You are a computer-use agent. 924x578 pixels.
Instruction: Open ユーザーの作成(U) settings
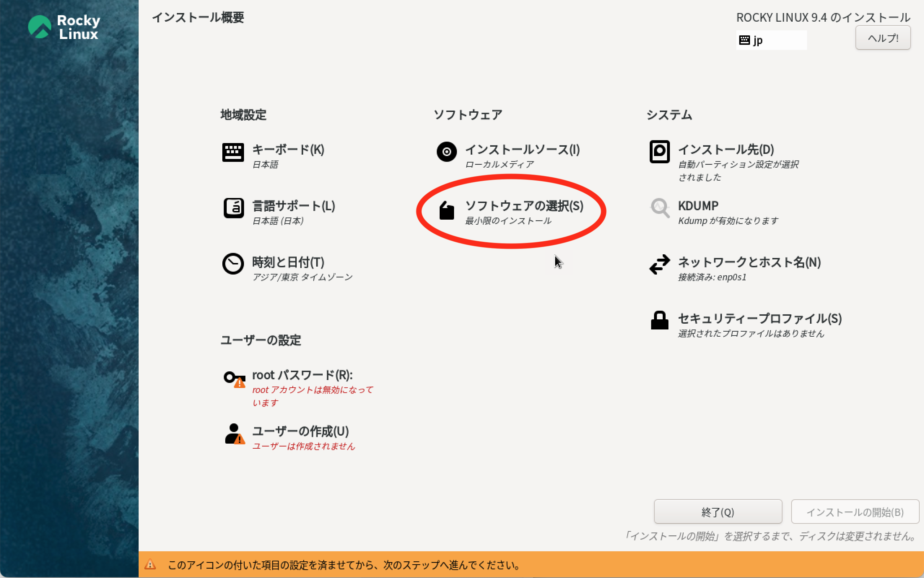tap(301, 431)
